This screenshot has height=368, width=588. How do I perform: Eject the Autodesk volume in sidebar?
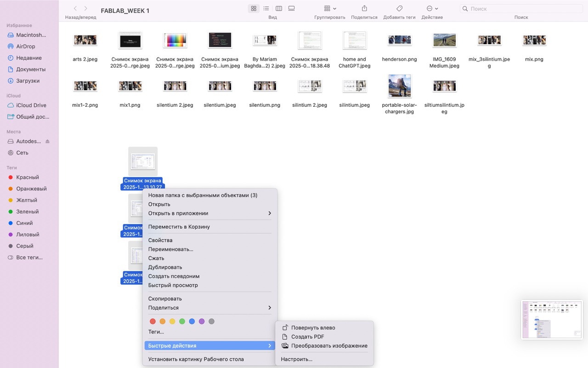pos(47,141)
